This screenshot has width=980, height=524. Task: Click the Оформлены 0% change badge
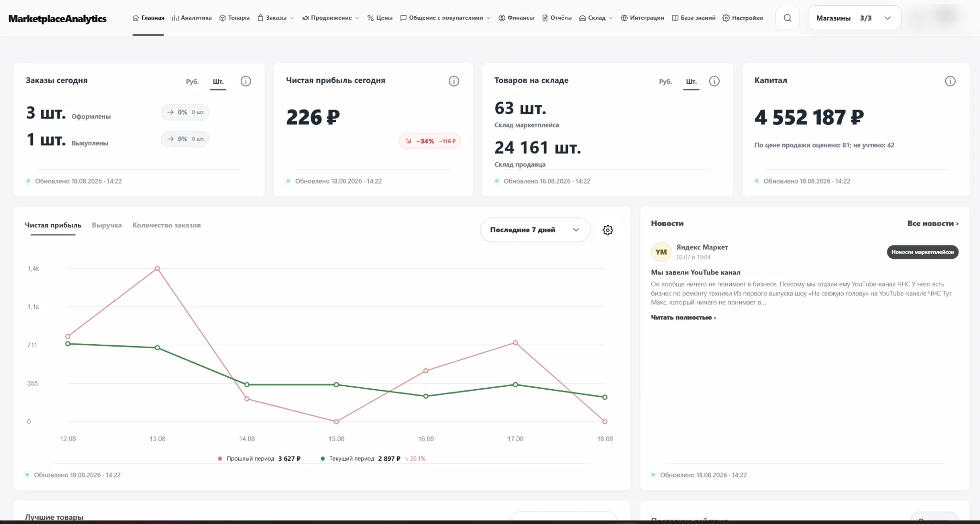click(x=185, y=112)
